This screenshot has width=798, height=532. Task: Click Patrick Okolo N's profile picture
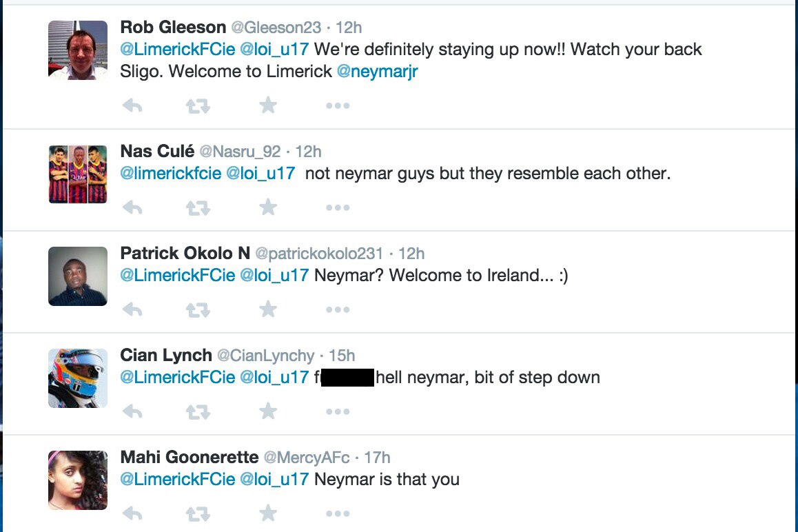coord(78,276)
